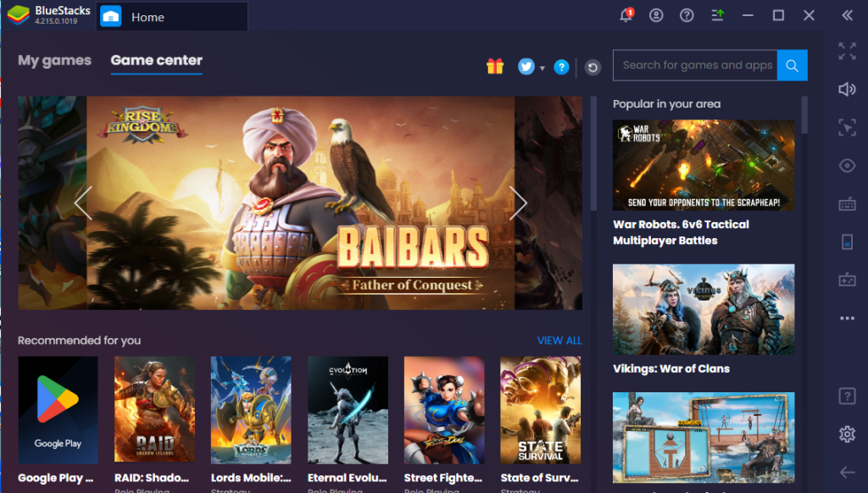Click the search for games and apps field
This screenshot has width=868, height=493.
695,65
